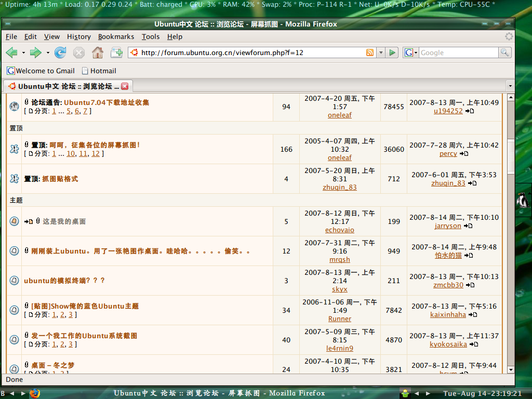Click the green tray icon in bottom panel
Viewport: 532px width, 399px height.
(x=405, y=394)
